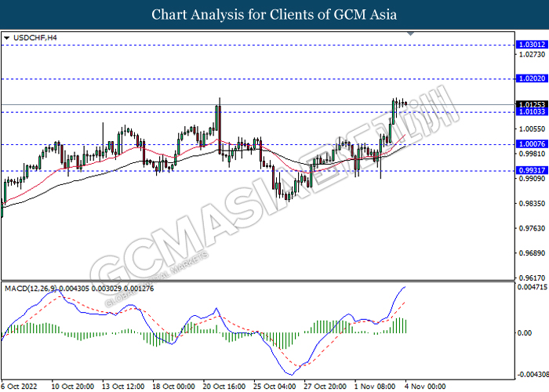The width and height of the screenshot is (549, 392).
Task: Click the Chart Analysis for Clients header title
Action: point(274,15)
